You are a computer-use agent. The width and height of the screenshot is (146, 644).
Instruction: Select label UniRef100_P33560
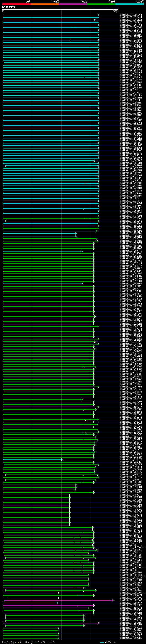click(x=131, y=319)
